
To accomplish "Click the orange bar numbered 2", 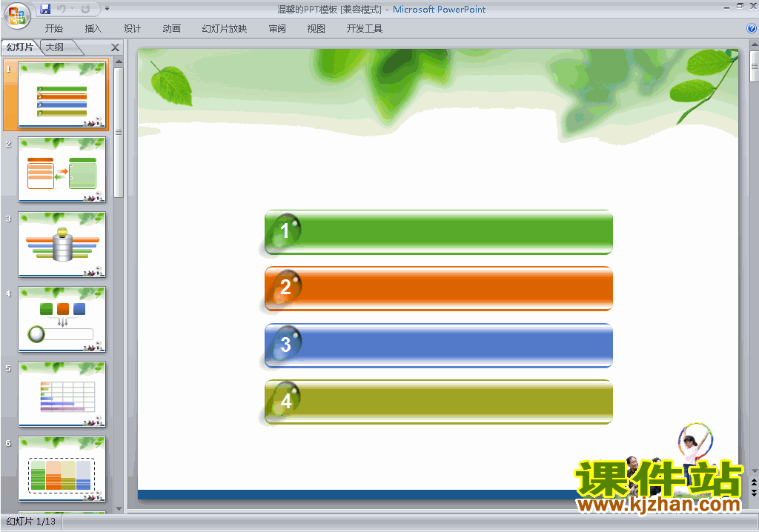I will (x=439, y=288).
